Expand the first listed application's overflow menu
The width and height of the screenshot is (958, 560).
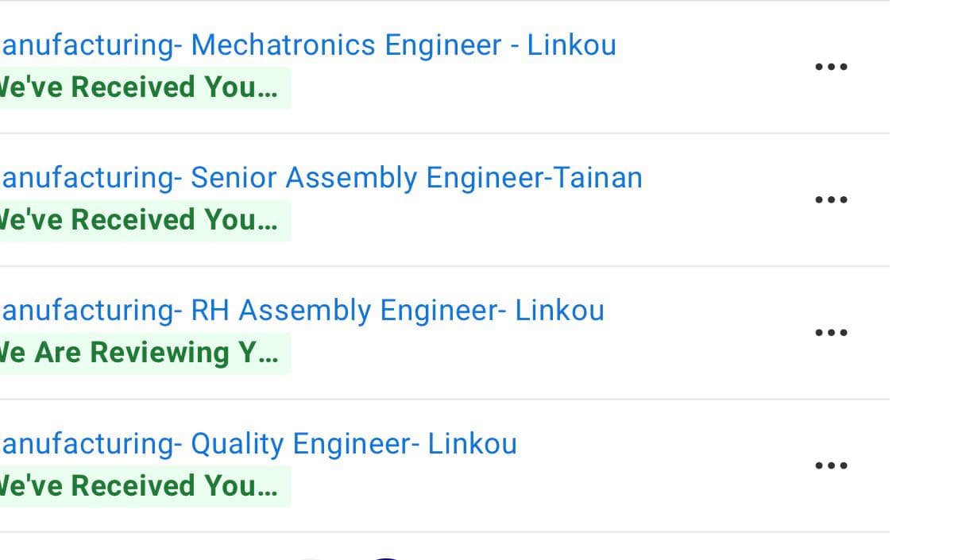(x=832, y=67)
